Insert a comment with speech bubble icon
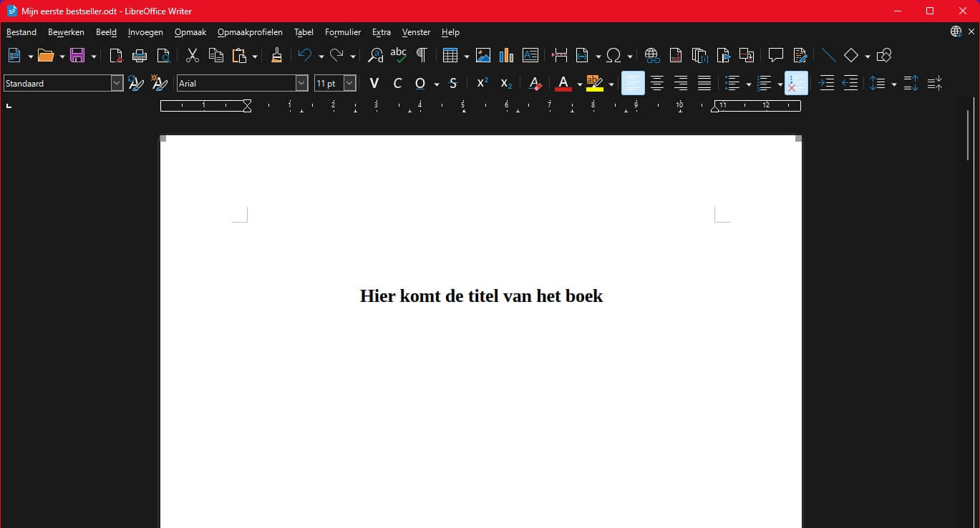 coord(776,55)
